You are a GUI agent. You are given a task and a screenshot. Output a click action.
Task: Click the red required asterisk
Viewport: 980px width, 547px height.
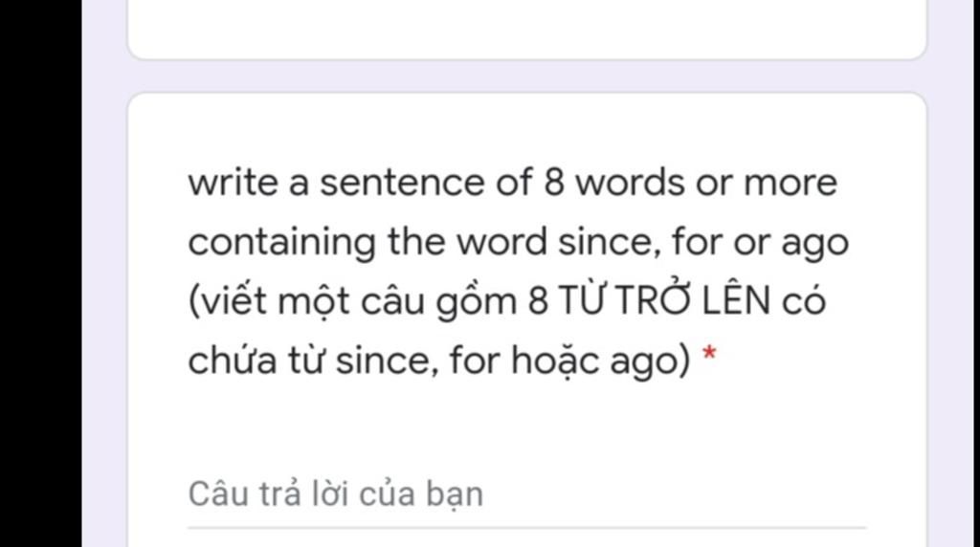(709, 355)
